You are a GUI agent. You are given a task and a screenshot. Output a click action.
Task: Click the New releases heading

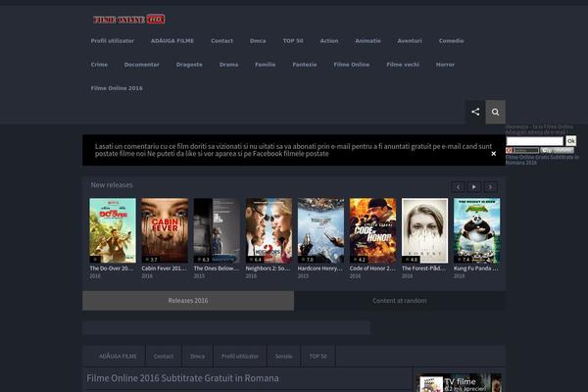tap(112, 185)
